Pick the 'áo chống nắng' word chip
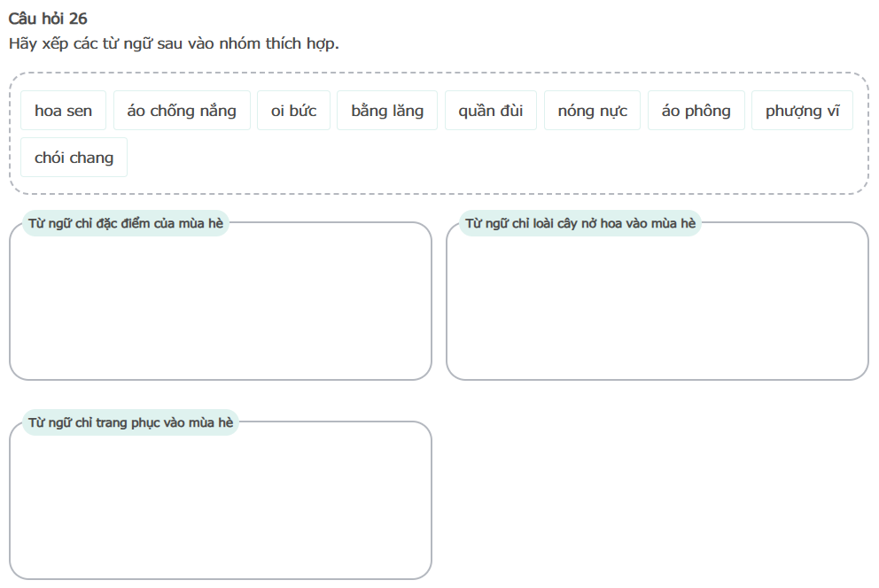 click(182, 111)
